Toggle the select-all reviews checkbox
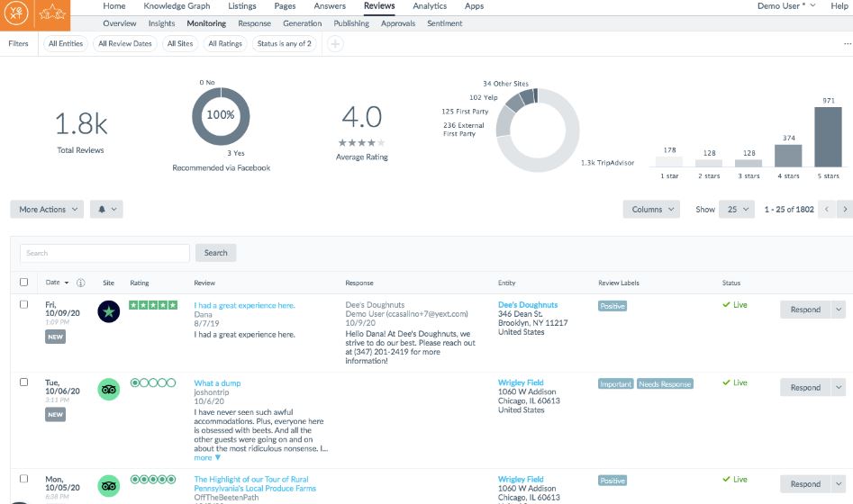Image resolution: width=853 pixels, height=504 pixels. 24,283
